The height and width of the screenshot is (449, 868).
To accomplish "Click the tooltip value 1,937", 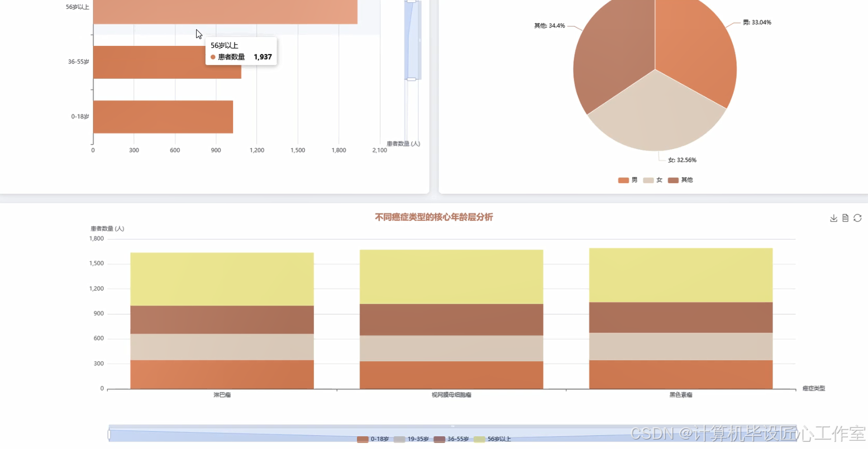I will (x=263, y=57).
